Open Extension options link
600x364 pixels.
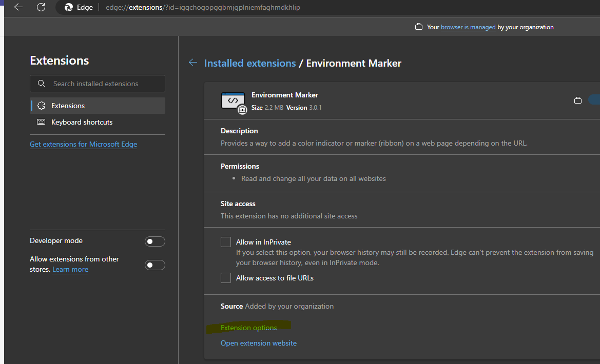[249, 328]
